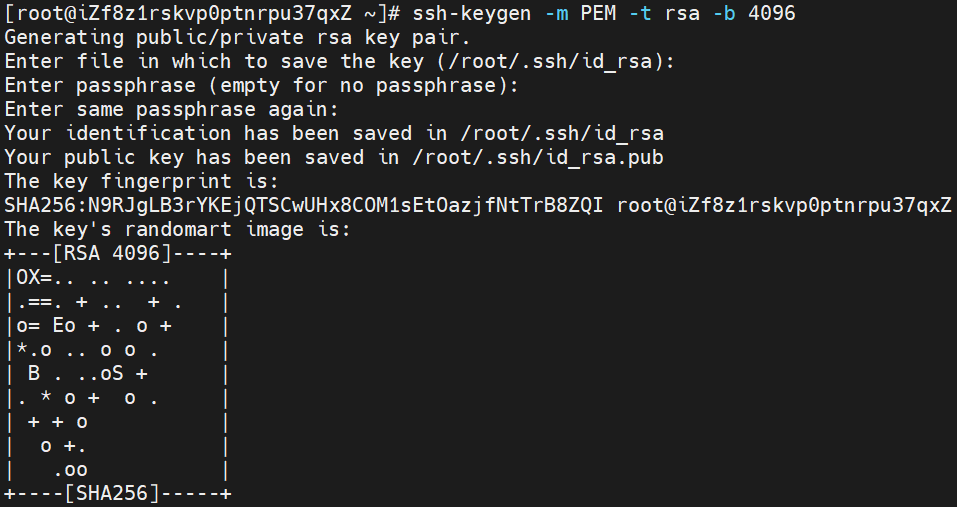Screen dimensions: 957x507
Task: Click 'The key fingerprint is' line
Action: 141,181
